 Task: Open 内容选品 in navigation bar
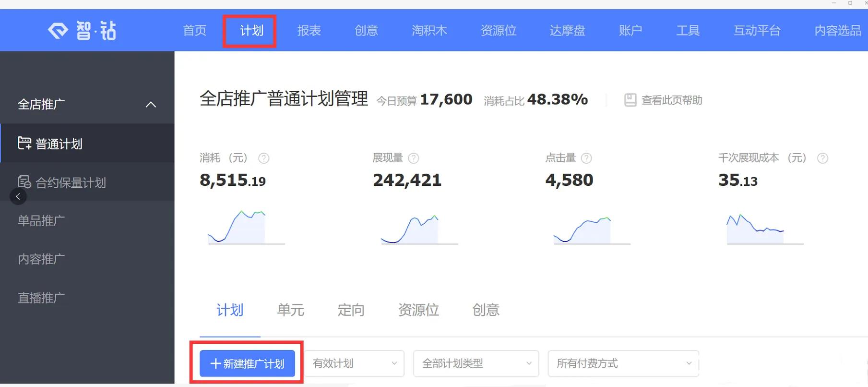838,31
